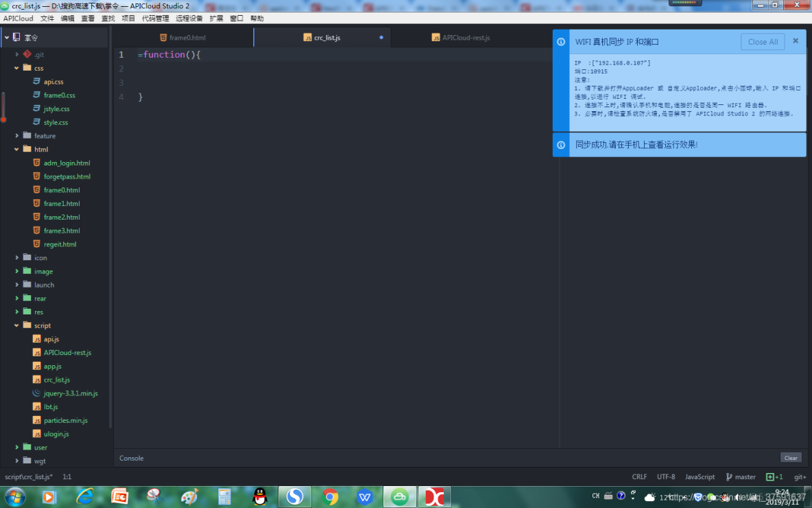Open APICloud-rest.js in file tree
812x508 pixels.
click(67, 353)
